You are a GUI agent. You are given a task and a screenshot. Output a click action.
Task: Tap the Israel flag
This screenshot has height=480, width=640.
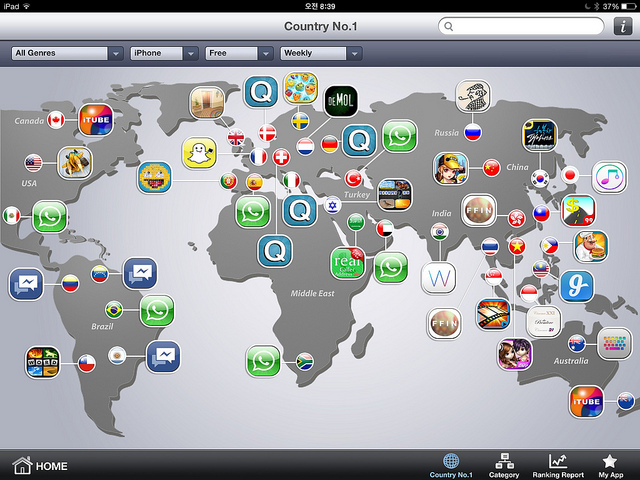[x=333, y=205]
